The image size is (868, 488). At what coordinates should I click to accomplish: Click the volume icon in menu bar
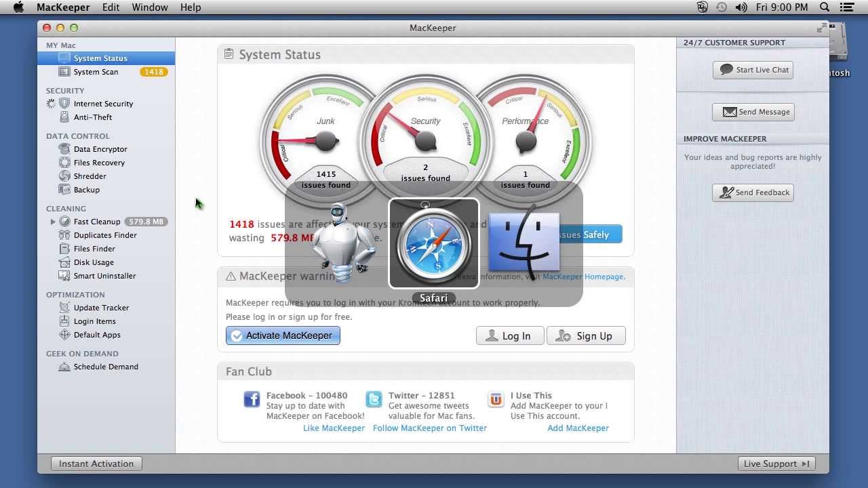click(x=741, y=7)
